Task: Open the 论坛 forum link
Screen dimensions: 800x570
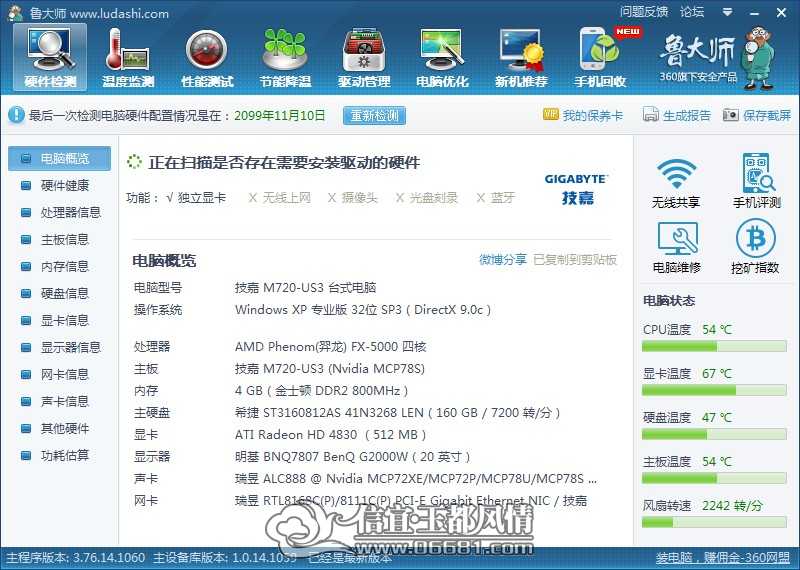Action: pyautogui.click(x=691, y=12)
